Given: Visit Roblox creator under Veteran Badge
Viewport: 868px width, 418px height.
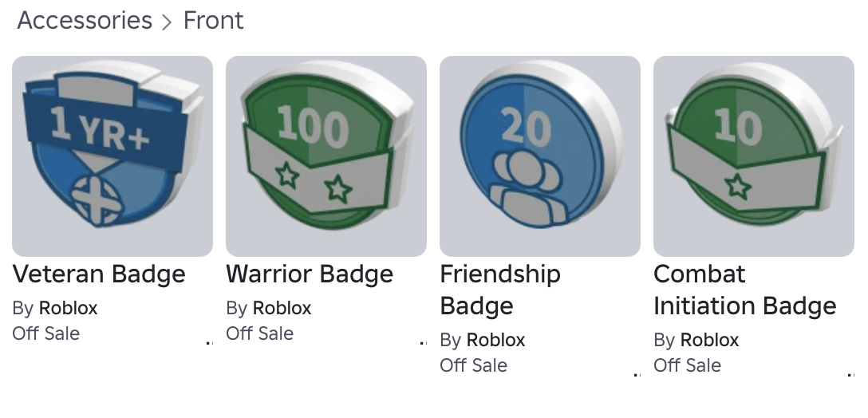Looking at the screenshot, I should tap(68, 308).
